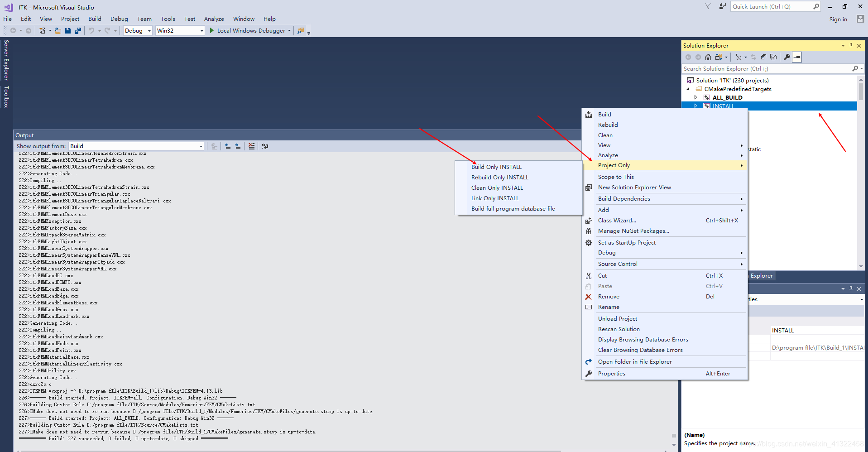
Task: Expand the INSTALL project node
Action: [695, 106]
